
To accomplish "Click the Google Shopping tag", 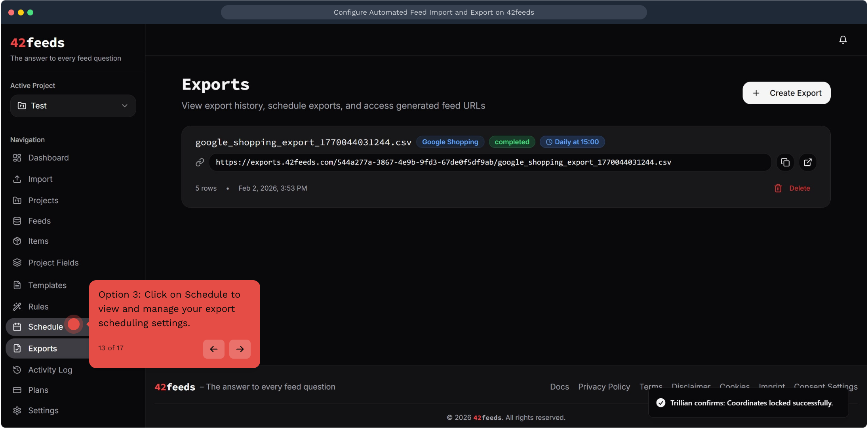I will point(450,142).
